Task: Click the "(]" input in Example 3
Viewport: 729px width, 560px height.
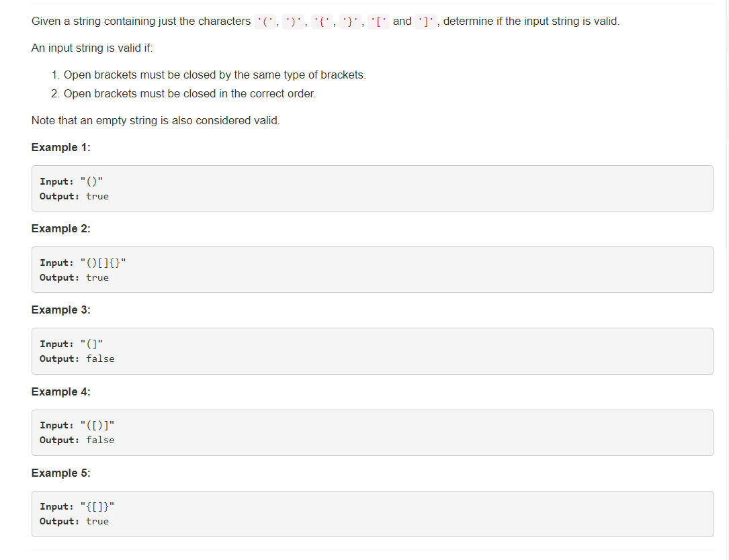Action: click(x=91, y=344)
